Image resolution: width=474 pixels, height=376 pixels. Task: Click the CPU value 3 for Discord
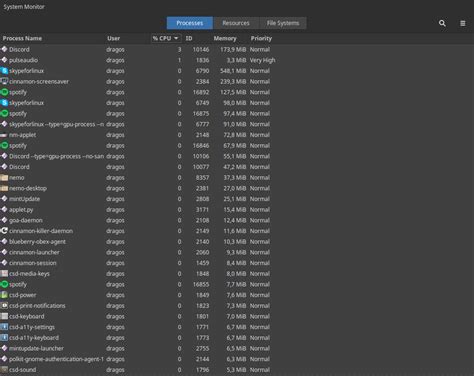179,50
